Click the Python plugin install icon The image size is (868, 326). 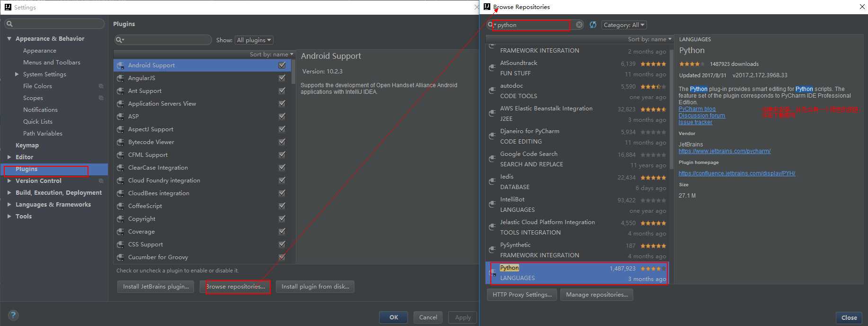[493, 273]
